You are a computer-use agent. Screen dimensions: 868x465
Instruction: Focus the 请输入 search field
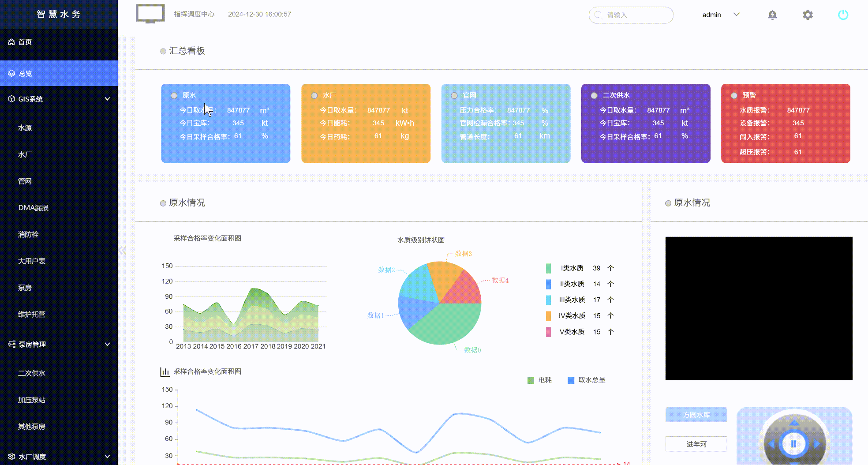click(x=631, y=15)
